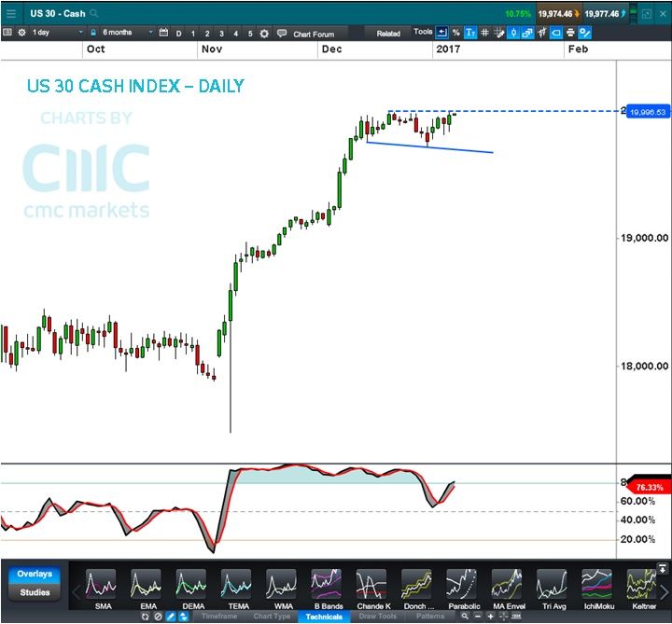Open the Draw Tools tab
Screen dimensions: 672x624
coord(378,616)
